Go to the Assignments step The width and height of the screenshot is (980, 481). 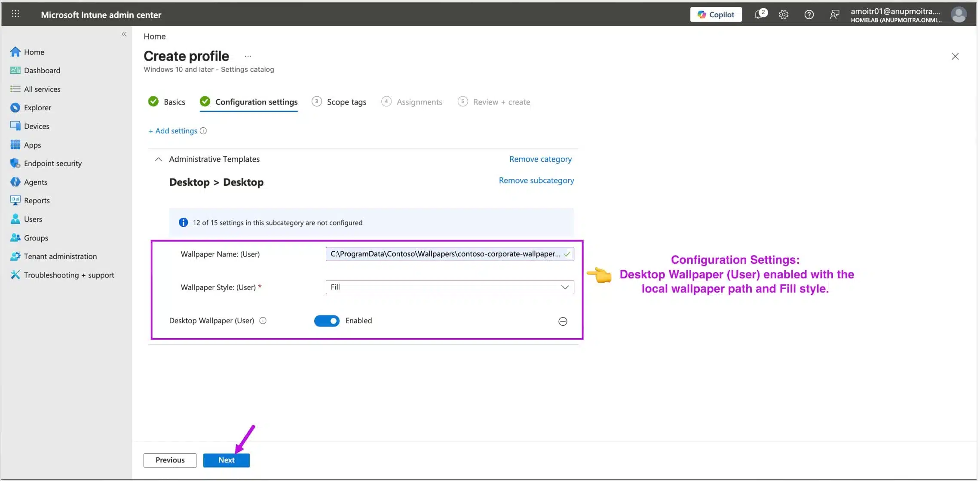(x=412, y=102)
